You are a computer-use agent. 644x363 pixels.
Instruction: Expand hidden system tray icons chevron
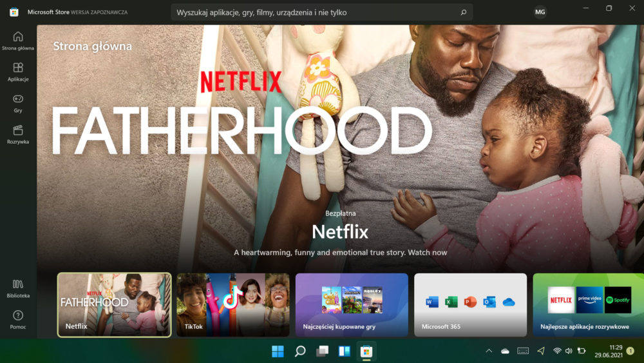[489, 351]
